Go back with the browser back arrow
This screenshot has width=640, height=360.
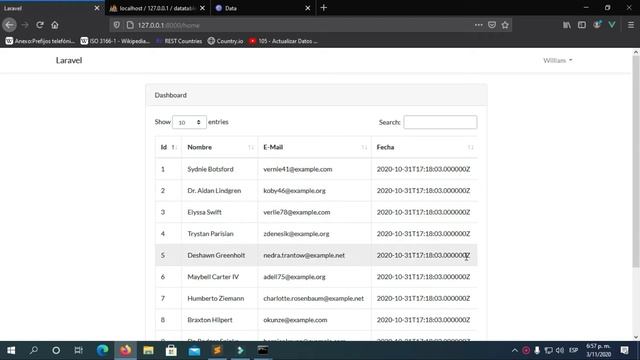coord(9,25)
